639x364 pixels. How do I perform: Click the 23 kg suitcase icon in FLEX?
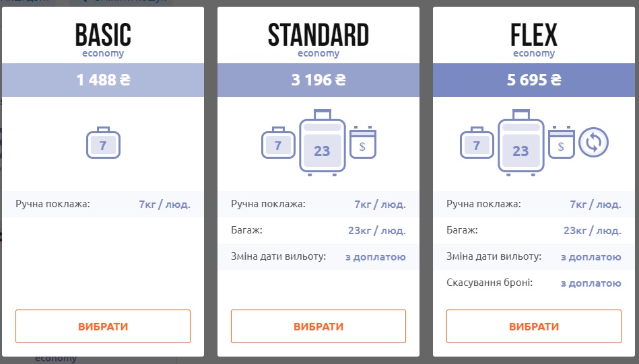(520, 143)
